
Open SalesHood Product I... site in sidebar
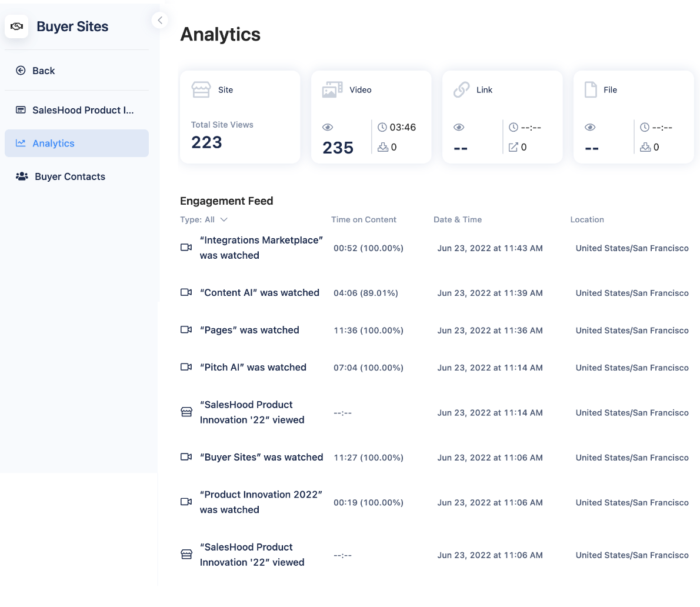click(77, 110)
